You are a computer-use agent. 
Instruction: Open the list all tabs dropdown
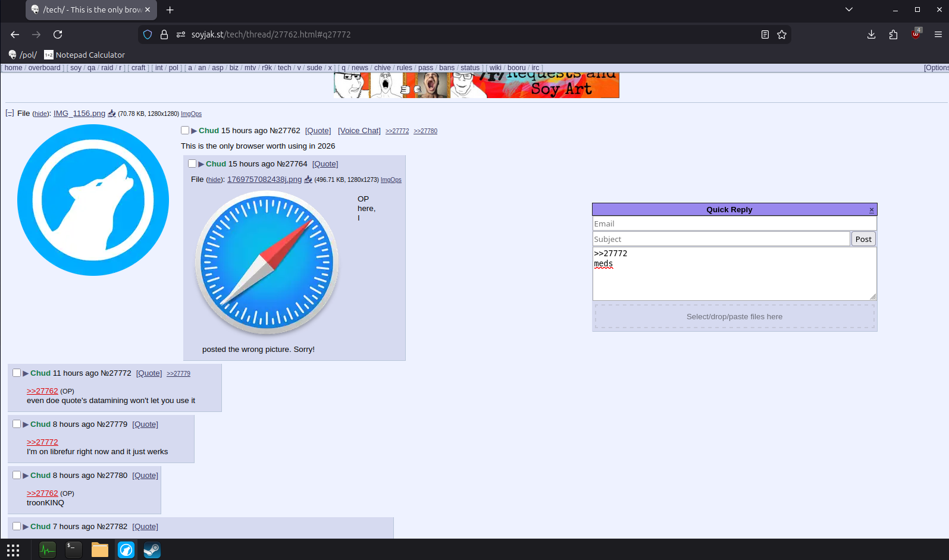[x=849, y=10]
